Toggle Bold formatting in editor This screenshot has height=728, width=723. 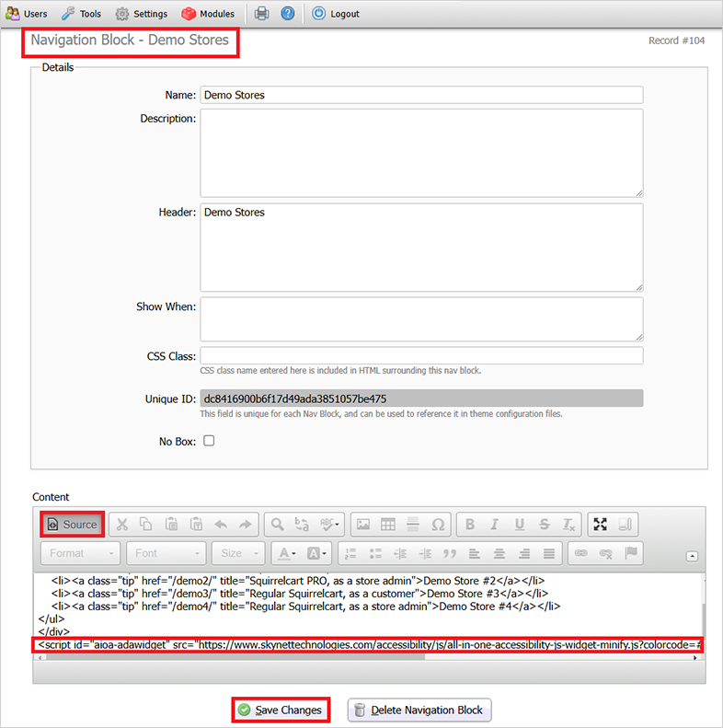point(470,525)
